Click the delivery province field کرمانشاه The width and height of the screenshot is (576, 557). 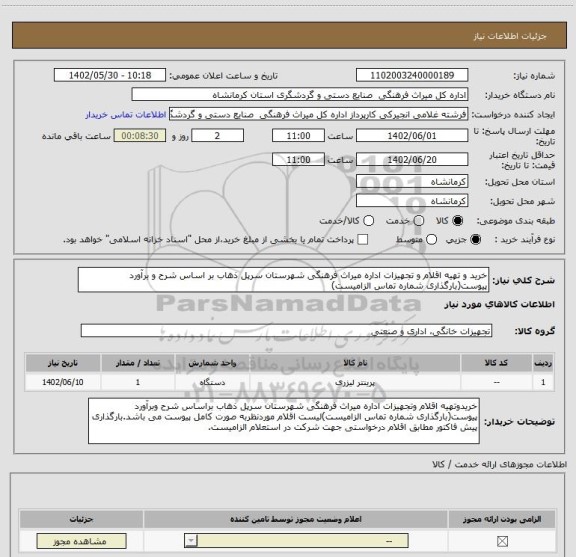click(412, 182)
